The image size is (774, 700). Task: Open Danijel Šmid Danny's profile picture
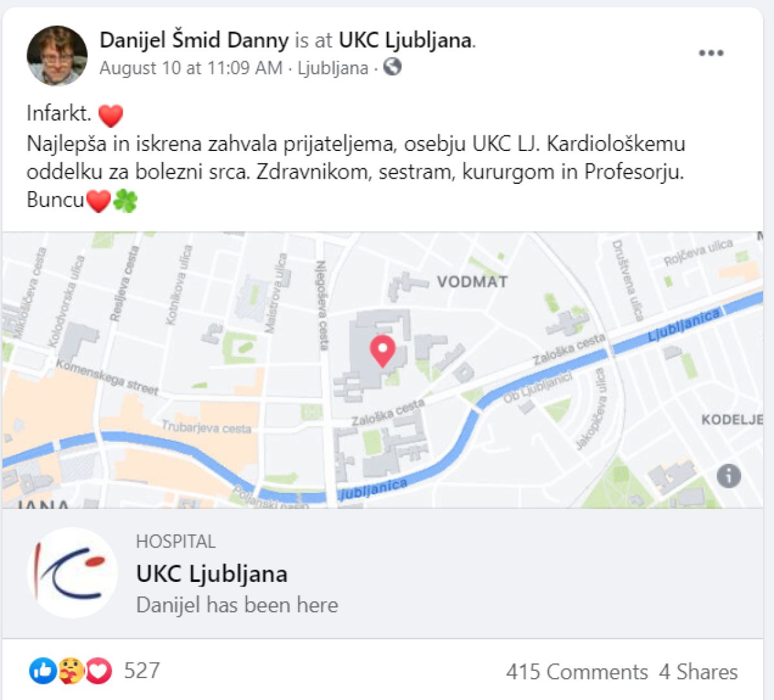(x=57, y=55)
